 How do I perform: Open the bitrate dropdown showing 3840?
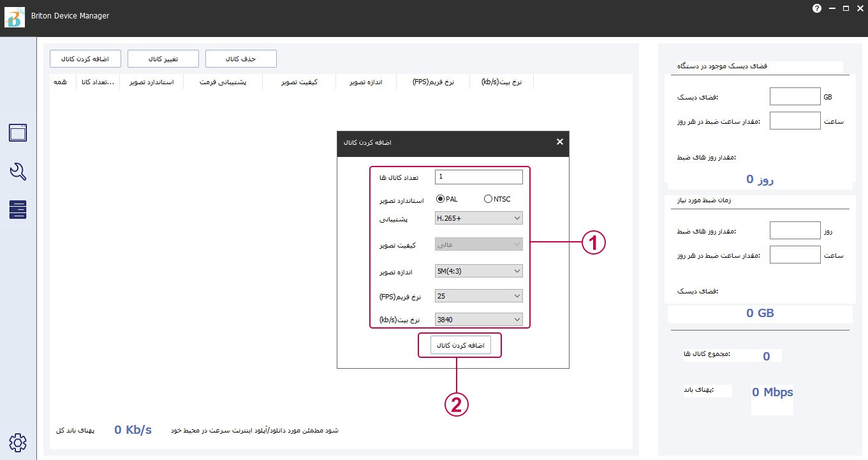[478, 319]
